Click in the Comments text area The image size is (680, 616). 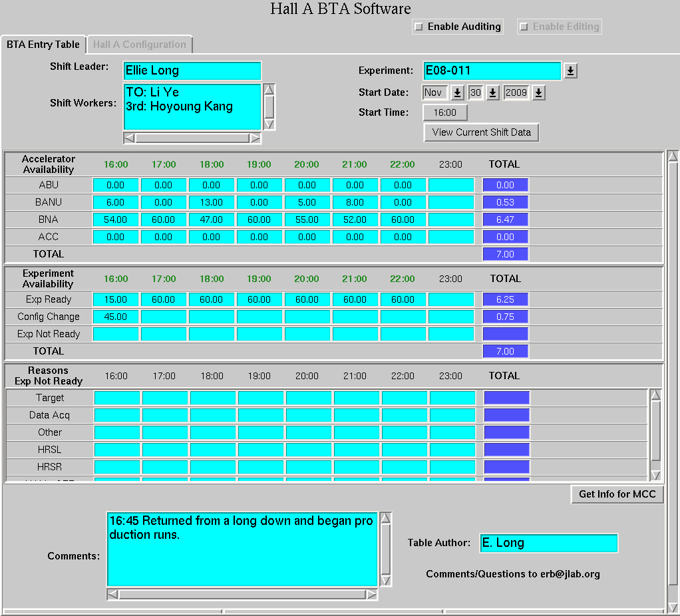pos(242,549)
